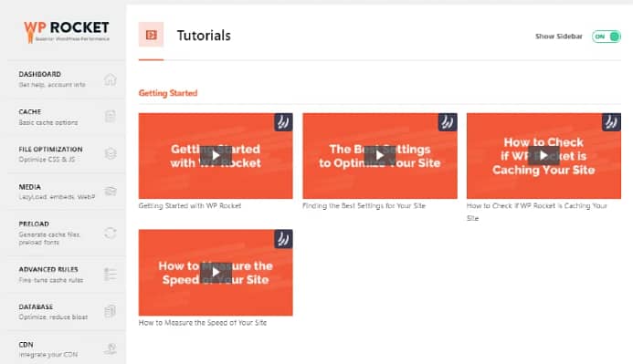This screenshot has height=364, width=633.
Task: Click 'Fine-tune cache rules' subtitle text
Action: tap(51, 280)
